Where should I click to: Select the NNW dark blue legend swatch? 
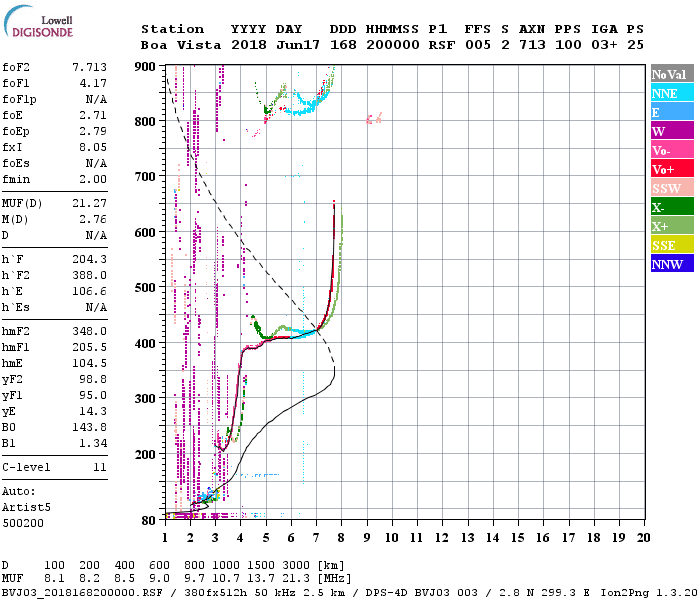click(x=672, y=263)
